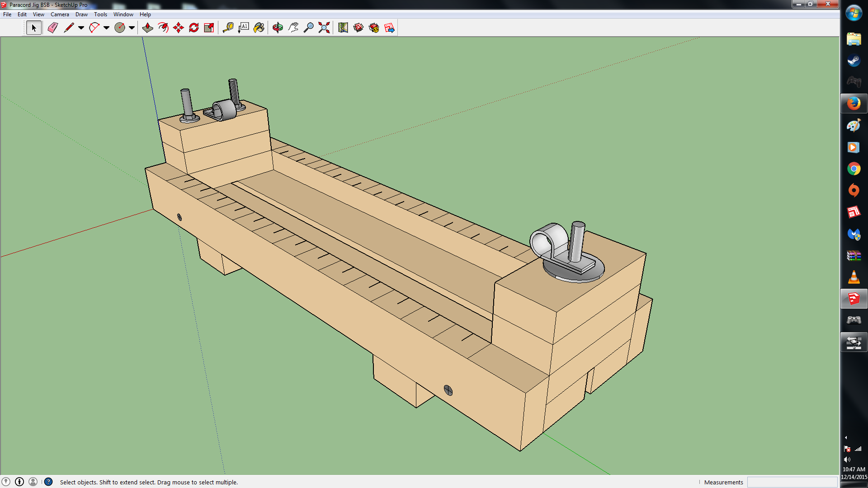The image size is (868, 488).
Task: Select the Pan hand tool
Action: pyautogui.click(x=293, y=28)
